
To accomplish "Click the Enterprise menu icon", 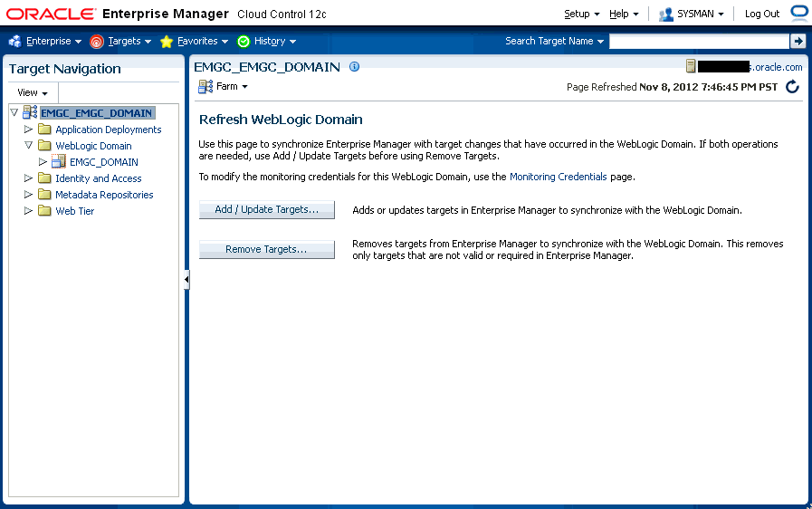I will [15, 41].
